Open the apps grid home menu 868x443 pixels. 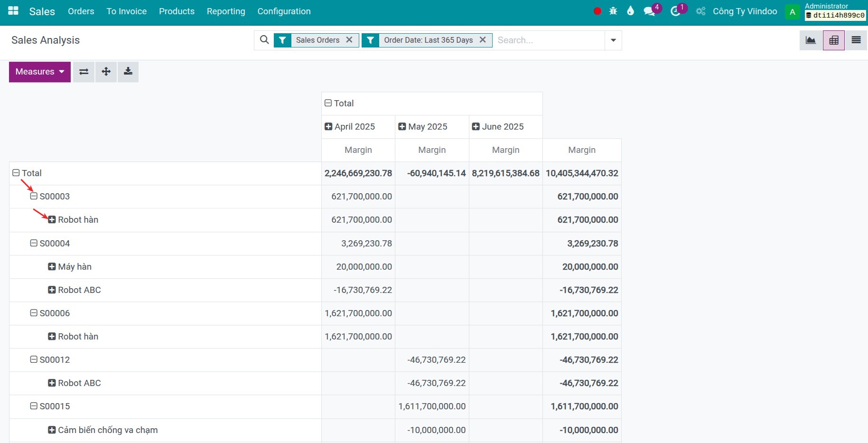[x=13, y=11]
